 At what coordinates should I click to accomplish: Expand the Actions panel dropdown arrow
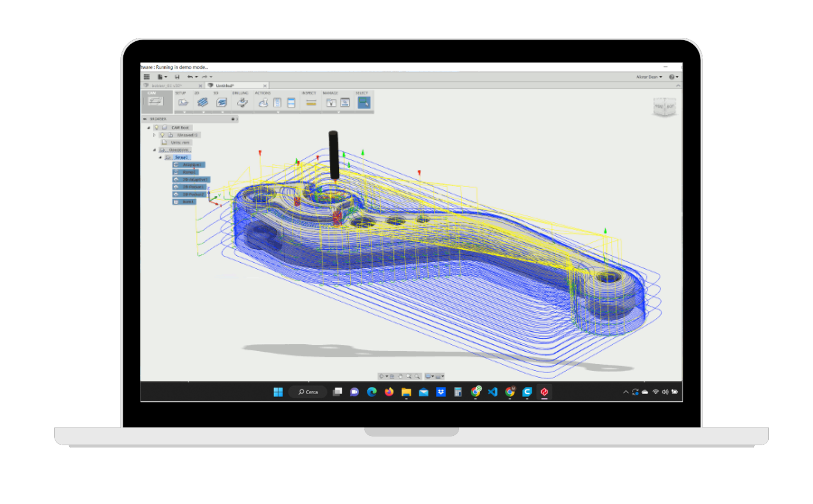pyautogui.click(x=278, y=112)
